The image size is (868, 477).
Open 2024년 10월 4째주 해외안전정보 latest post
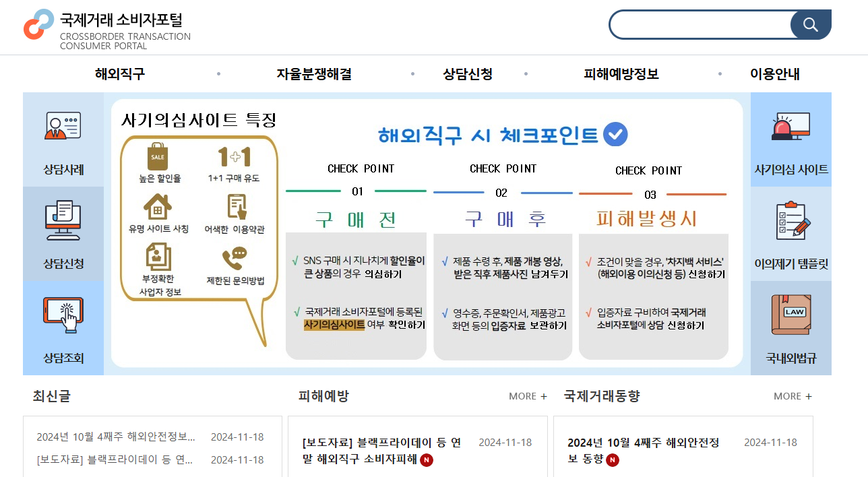[x=116, y=437]
